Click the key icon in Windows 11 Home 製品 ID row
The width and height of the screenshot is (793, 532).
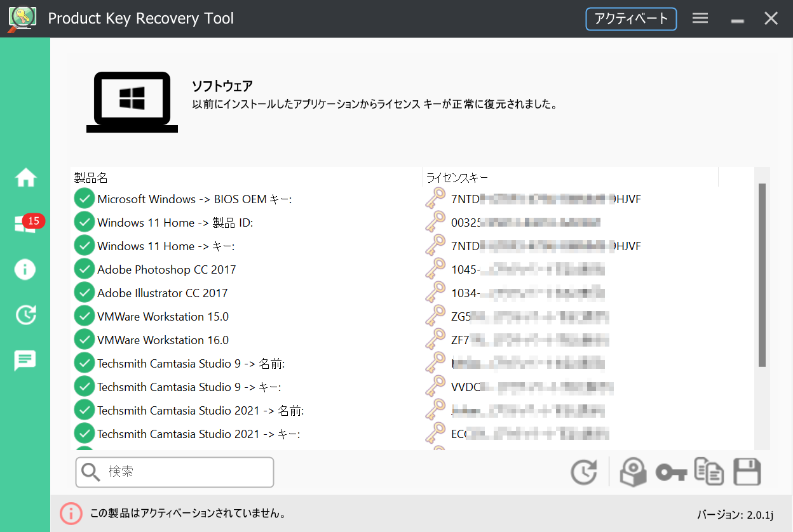click(x=435, y=222)
